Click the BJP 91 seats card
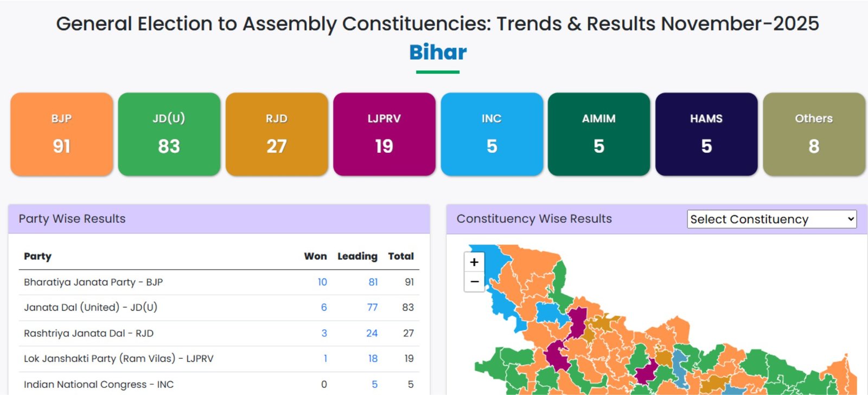Image resolution: width=868 pixels, height=395 pixels. pos(62,134)
